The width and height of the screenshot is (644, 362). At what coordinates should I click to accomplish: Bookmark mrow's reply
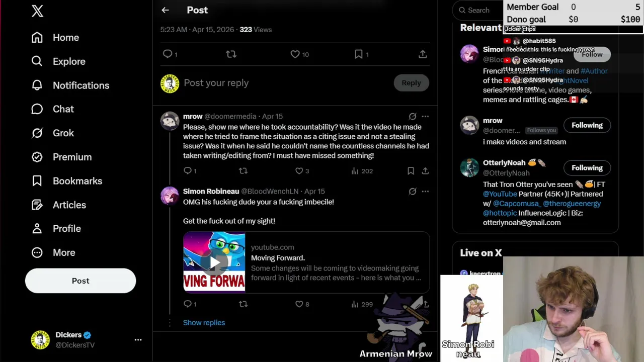coord(411,171)
